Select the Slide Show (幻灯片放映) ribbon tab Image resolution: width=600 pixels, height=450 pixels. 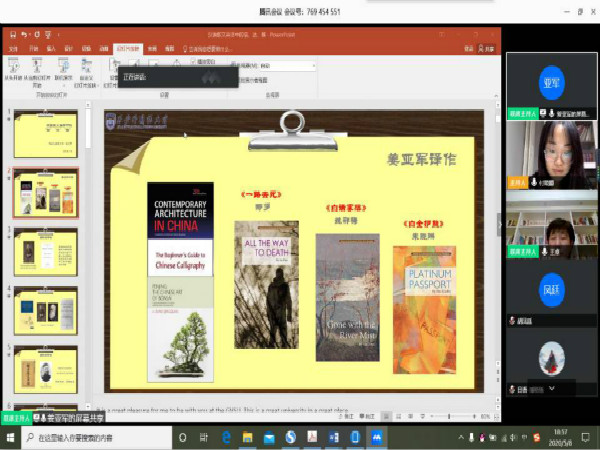point(128,49)
